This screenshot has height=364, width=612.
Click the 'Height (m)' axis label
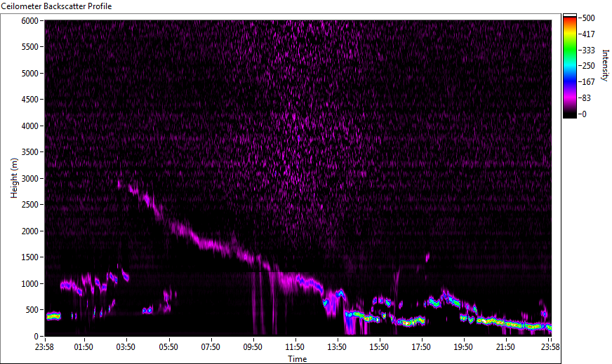tap(14, 178)
